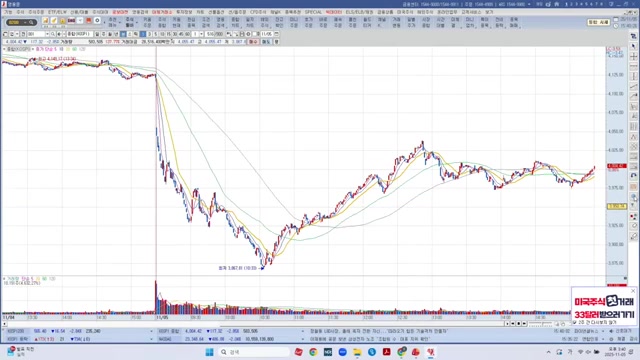The image size is (640, 360).
Task: Select the highlighted 분 minute period toggle
Action: click(123, 34)
